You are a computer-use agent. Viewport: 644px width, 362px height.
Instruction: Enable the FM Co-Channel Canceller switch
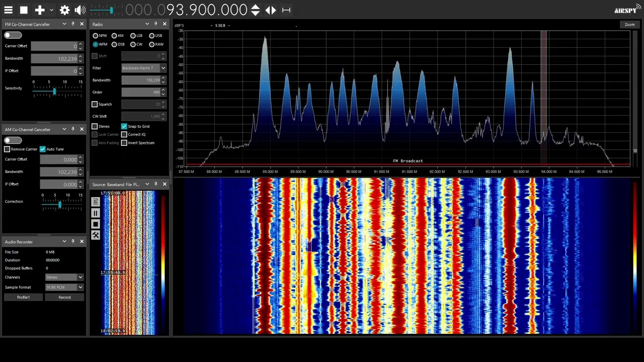(13, 35)
